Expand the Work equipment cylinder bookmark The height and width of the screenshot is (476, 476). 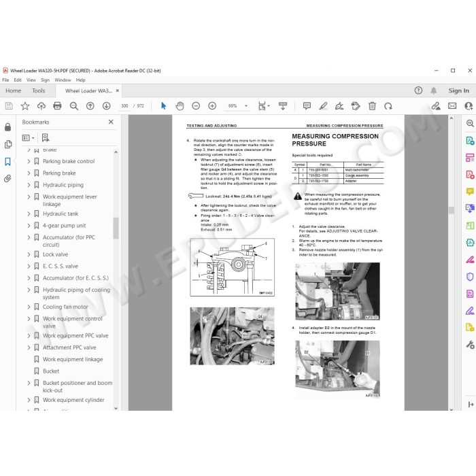click(x=29, y=400)
